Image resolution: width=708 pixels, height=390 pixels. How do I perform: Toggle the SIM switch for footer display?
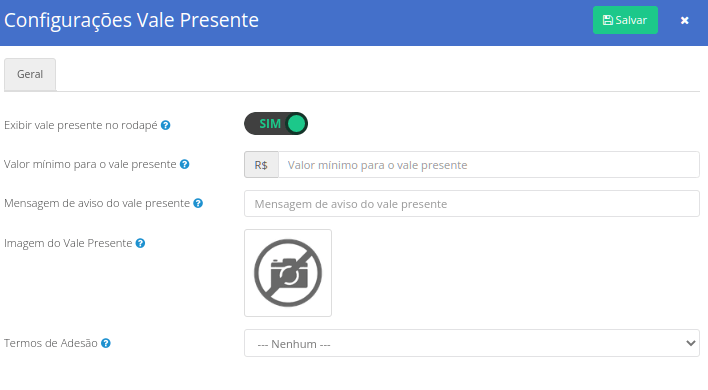click(276, 124)
